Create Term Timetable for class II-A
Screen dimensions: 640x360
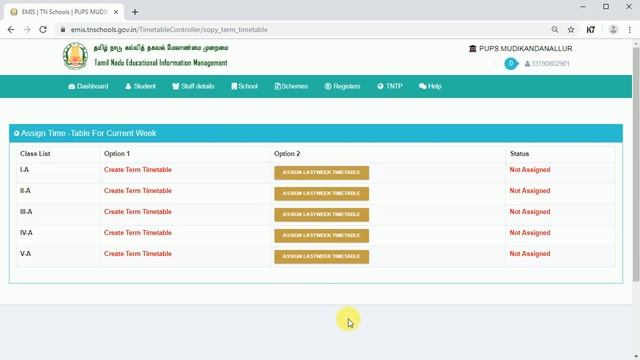tap(138, 191)
